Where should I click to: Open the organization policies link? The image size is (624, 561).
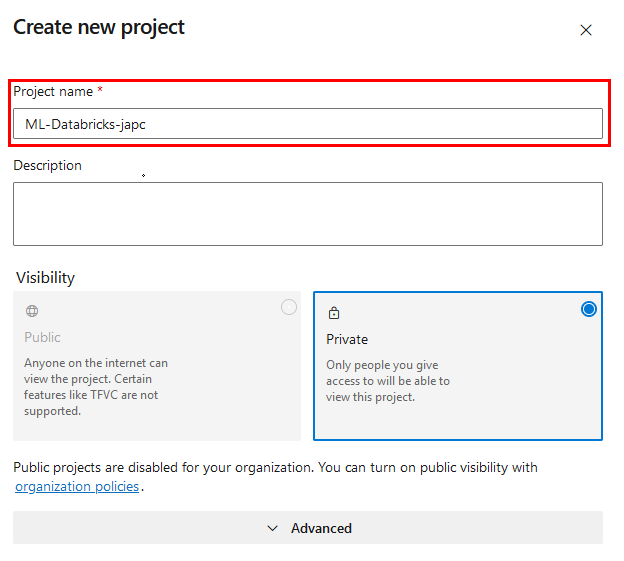77,487
